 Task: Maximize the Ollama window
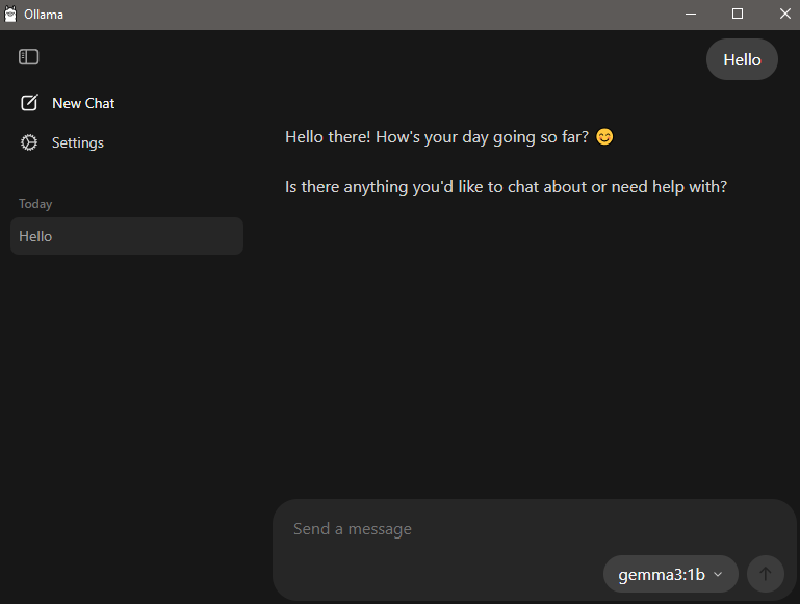coord(737,14)
